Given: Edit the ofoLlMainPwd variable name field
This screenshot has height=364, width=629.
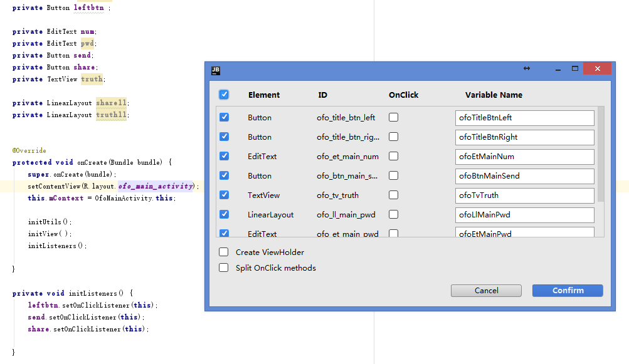Looking at the screenshot, I should pos(524,215).
